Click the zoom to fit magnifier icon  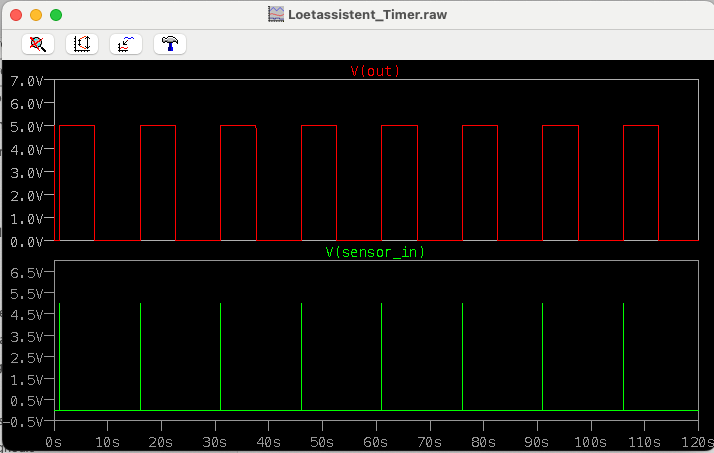pos(38,44)
